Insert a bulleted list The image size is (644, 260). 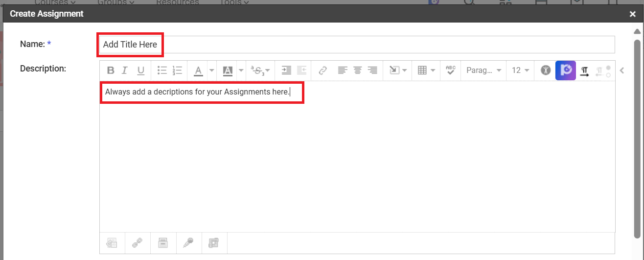coord(162,71)
